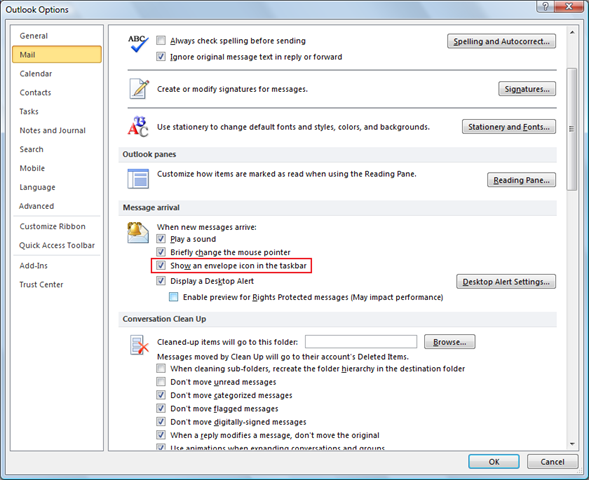This screenshot has width=589, height=480.
Task: Click the Reading Pane button
Action: 521,180
